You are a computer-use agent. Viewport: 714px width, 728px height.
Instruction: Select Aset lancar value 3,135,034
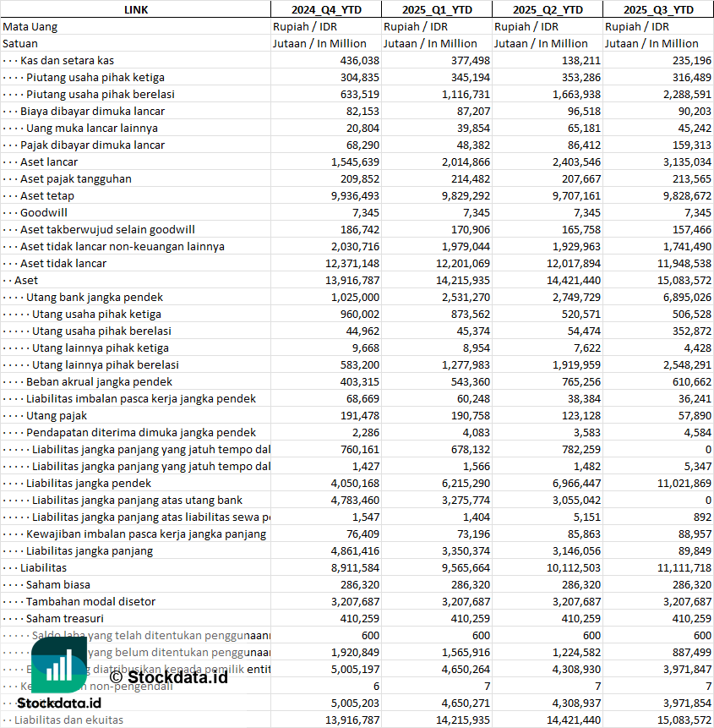click(687, 162)
